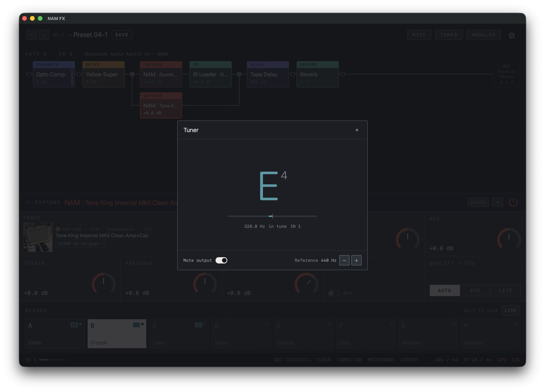Open METRONOME from the status bar
545x392 pixels.
pyautogui.click(x=381, y=360)
